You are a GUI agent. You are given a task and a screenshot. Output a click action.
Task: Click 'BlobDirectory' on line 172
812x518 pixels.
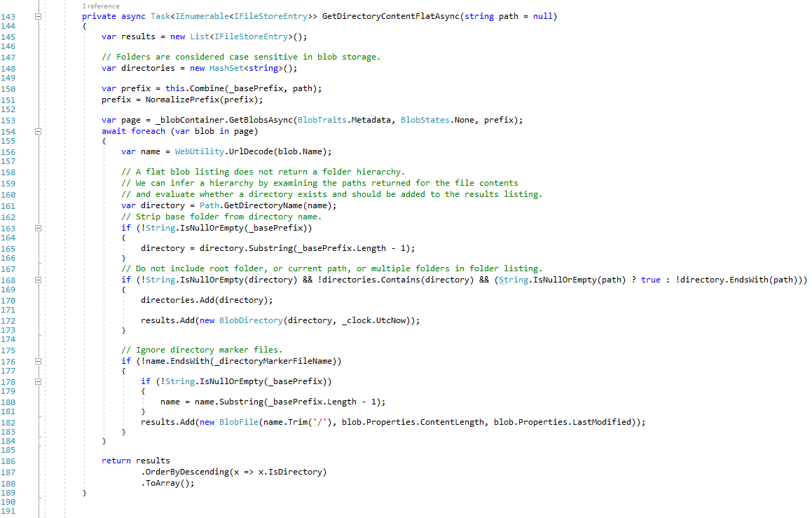pyautogui.click(x=251, y=320)
